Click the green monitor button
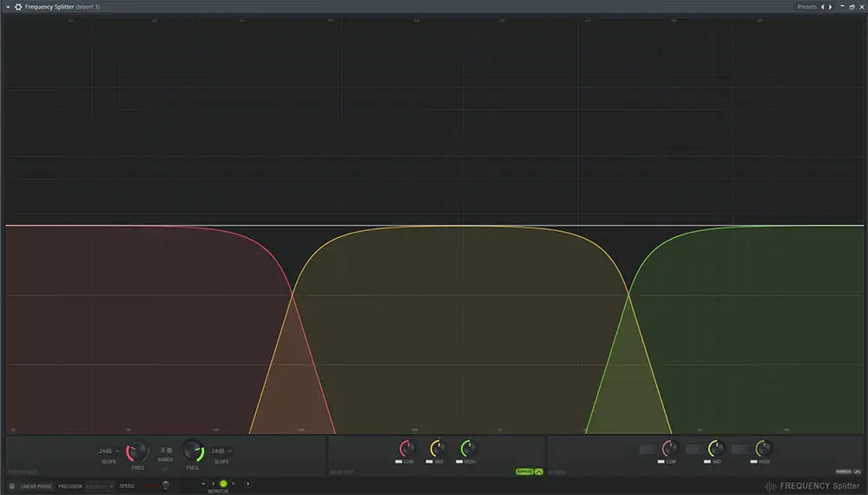868x495 pixels. pos(223,484)
